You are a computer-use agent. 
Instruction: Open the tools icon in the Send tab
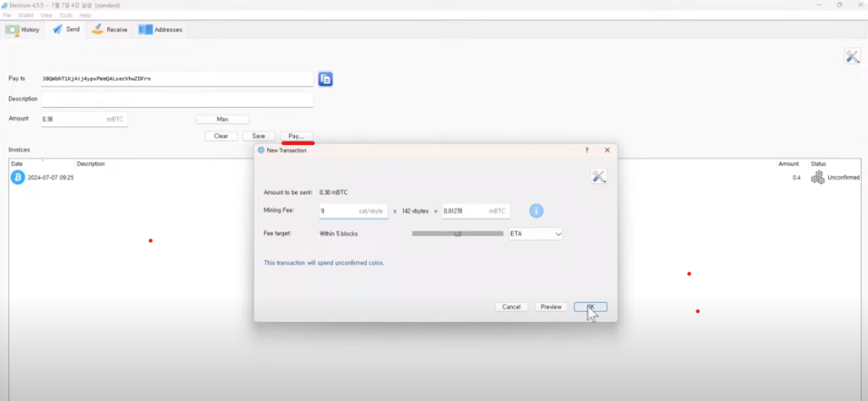[x=852, y=56]
